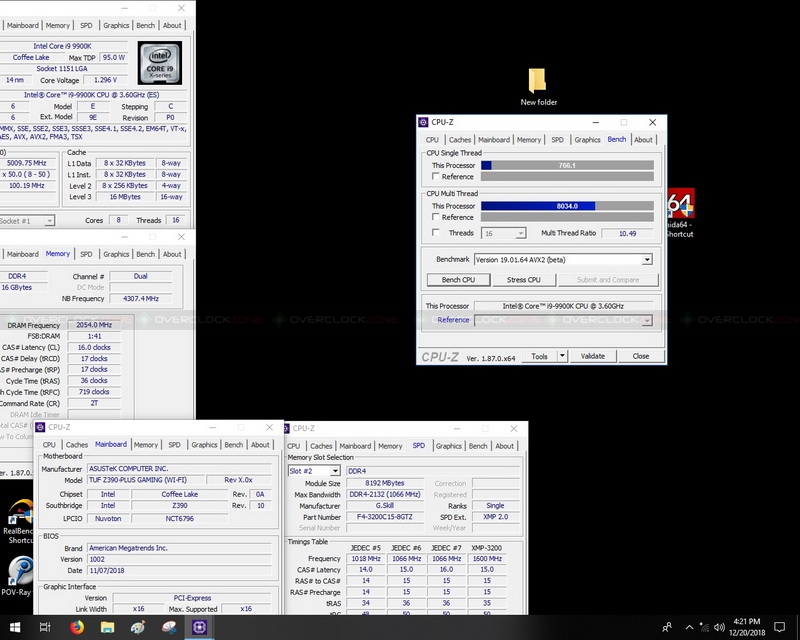Open SPD tab in the Mainboard window
Screen dimensions: 800x640
coord(174,445)
